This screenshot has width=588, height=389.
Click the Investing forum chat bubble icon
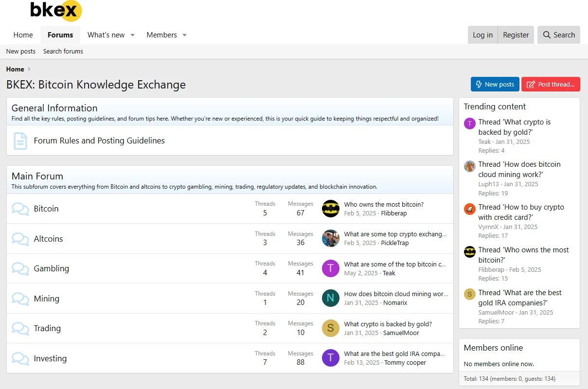20,358
